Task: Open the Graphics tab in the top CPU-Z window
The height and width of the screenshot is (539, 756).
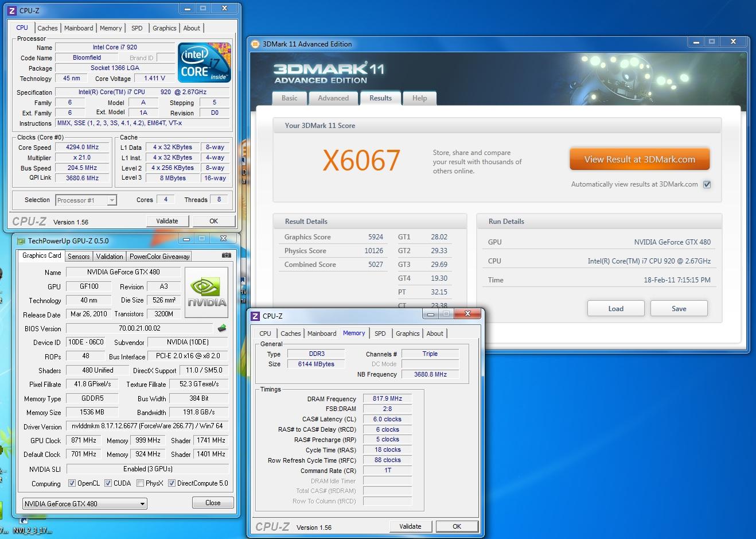Action: [x=165, y=28]
